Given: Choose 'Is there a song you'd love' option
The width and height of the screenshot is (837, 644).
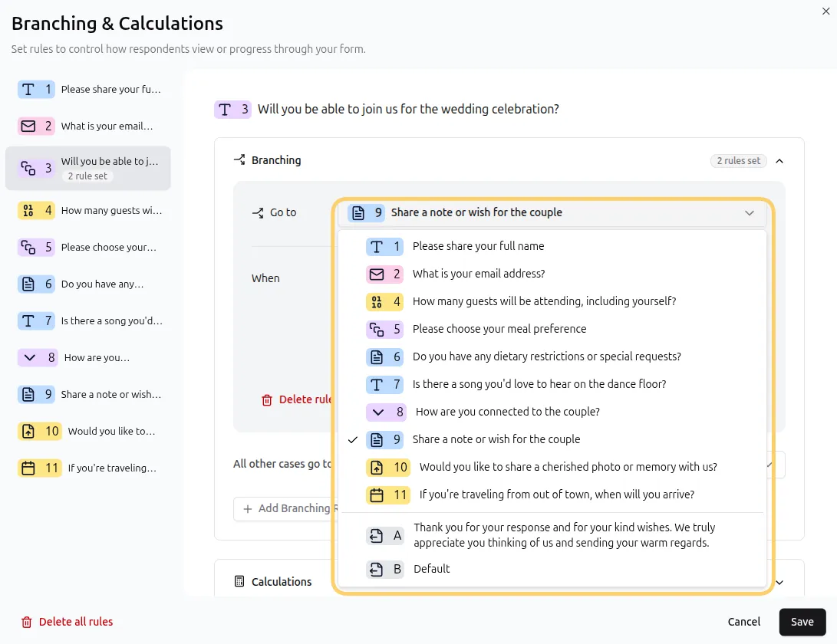Looking at the screenshot, I should point(552,384).
